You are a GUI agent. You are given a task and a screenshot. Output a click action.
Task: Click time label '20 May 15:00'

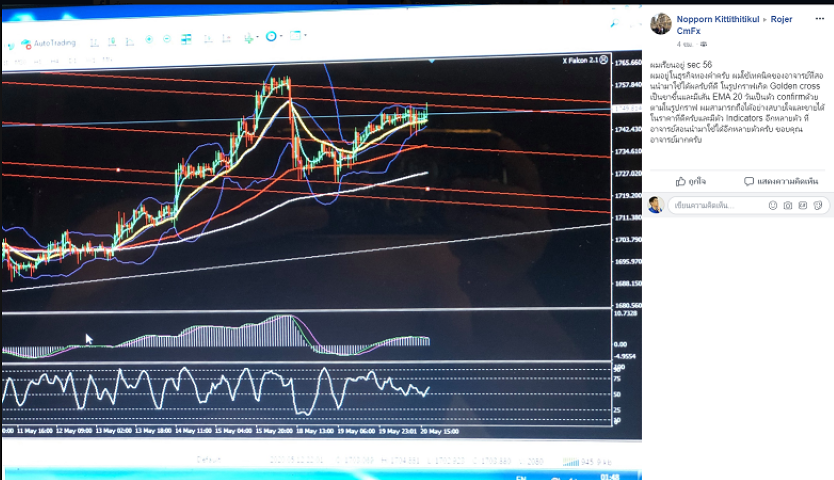[440, 431]
